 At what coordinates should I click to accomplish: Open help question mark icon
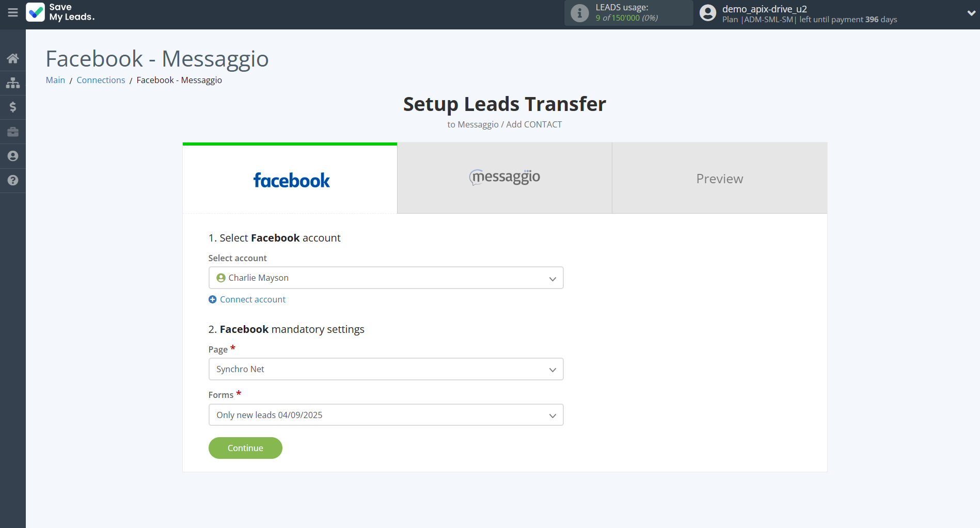(13, 180)
